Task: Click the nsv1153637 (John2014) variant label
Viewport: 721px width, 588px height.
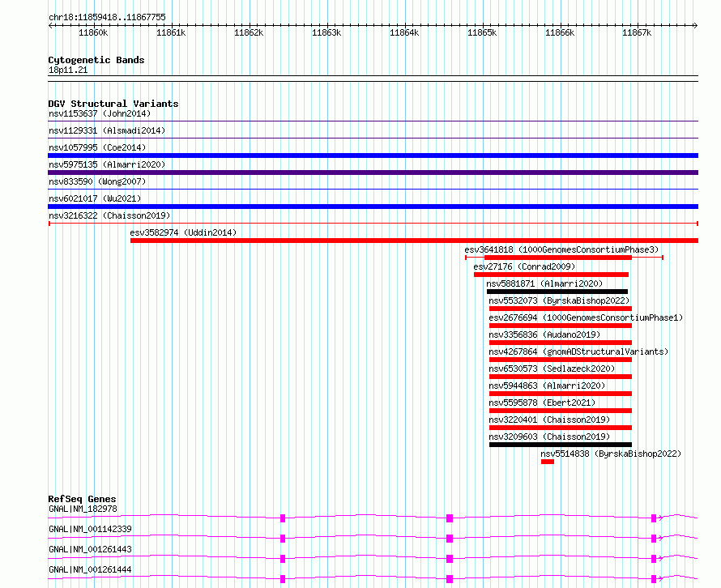Action: (100, 113)
